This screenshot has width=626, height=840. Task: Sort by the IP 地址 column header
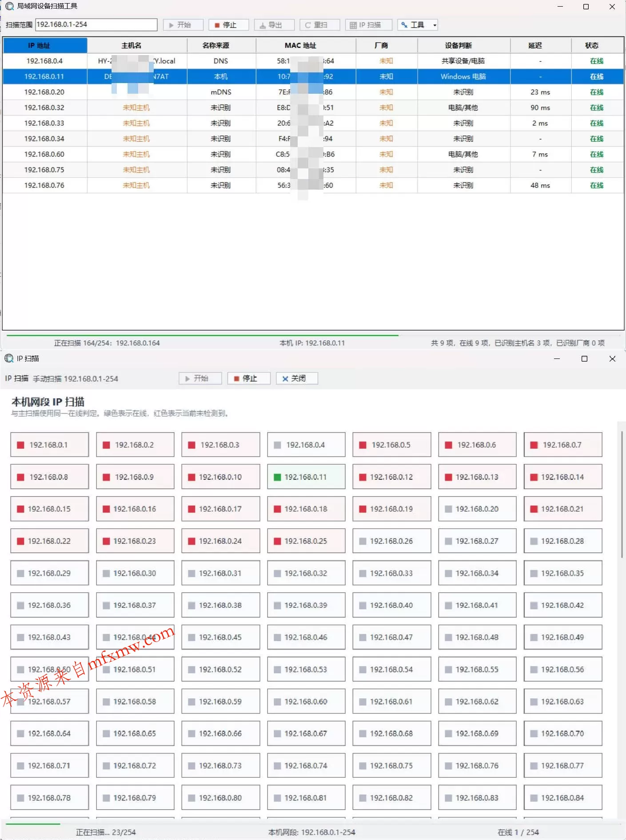click(45, 45)
